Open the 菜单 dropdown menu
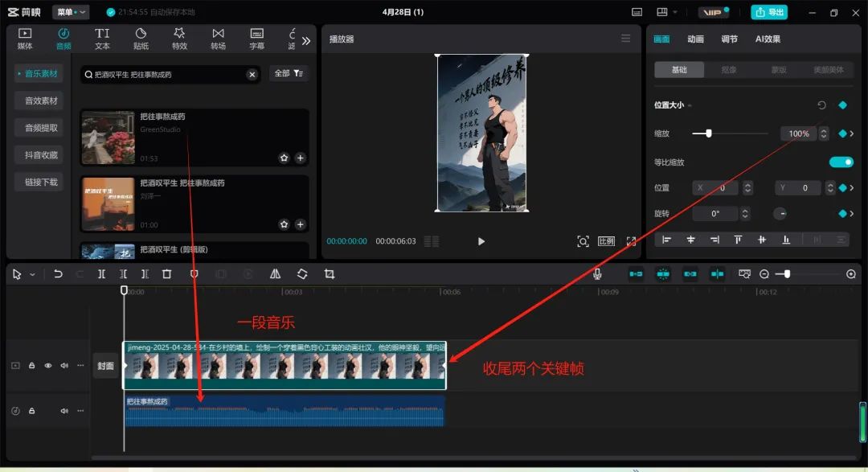 (x=71, y=12)
